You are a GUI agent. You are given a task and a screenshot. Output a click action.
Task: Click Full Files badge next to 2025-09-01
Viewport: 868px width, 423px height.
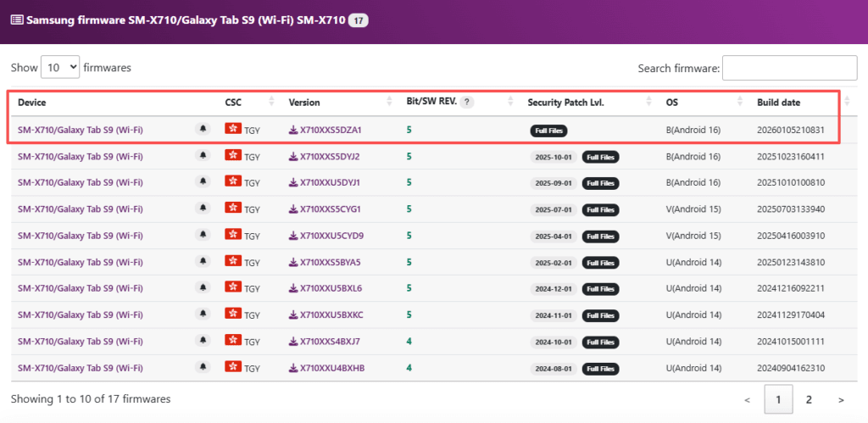(x=601, y=183)
